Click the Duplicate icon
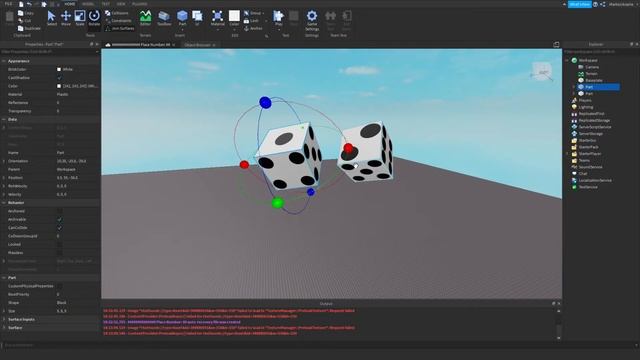 tap(21, 28)
